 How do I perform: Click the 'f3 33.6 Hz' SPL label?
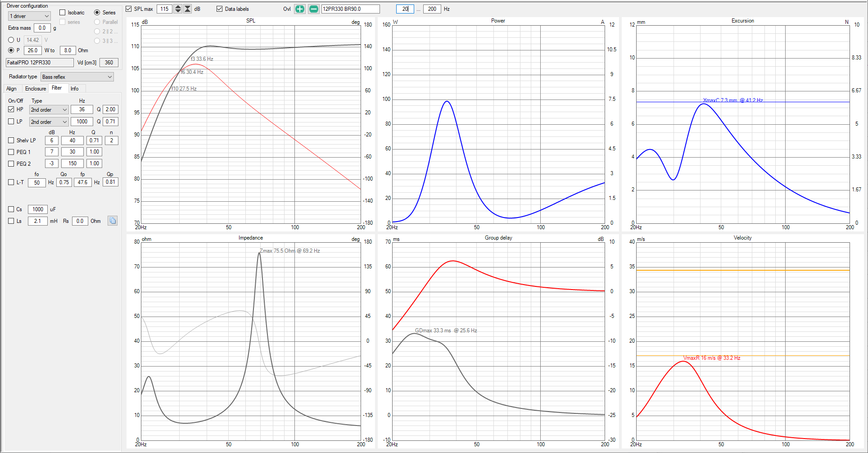click(x=202, y=59)
